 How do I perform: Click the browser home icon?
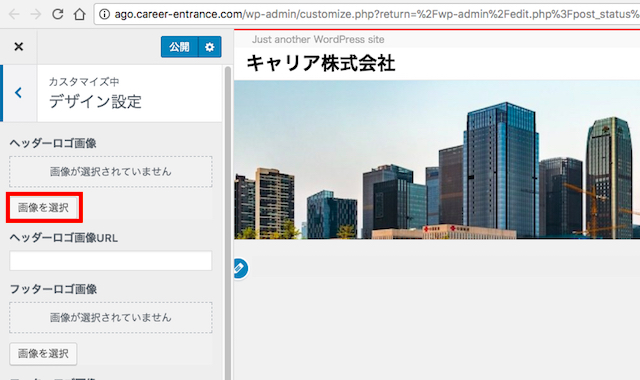80,14
